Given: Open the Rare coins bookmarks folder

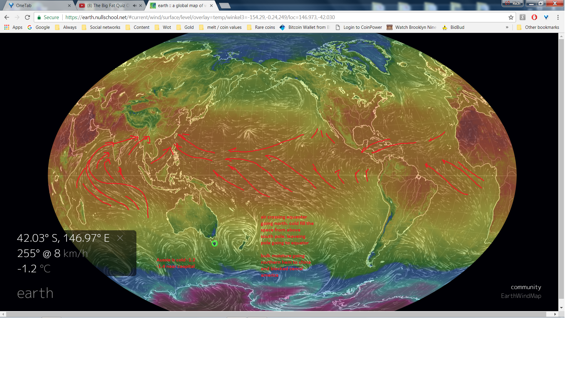Looking at the screenshot, I should [261, 27].
